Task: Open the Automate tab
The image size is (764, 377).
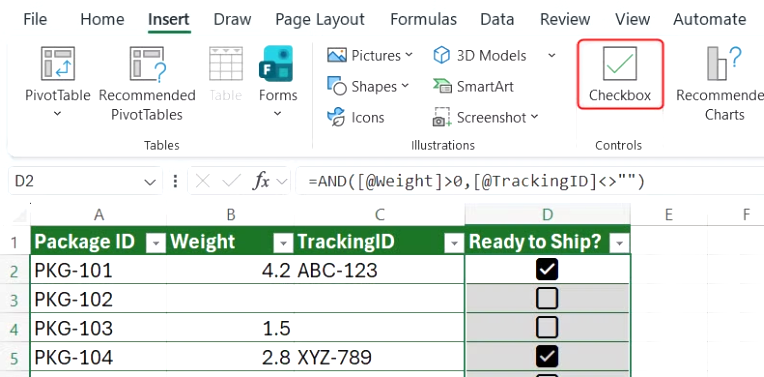Action: pos(709,19)
